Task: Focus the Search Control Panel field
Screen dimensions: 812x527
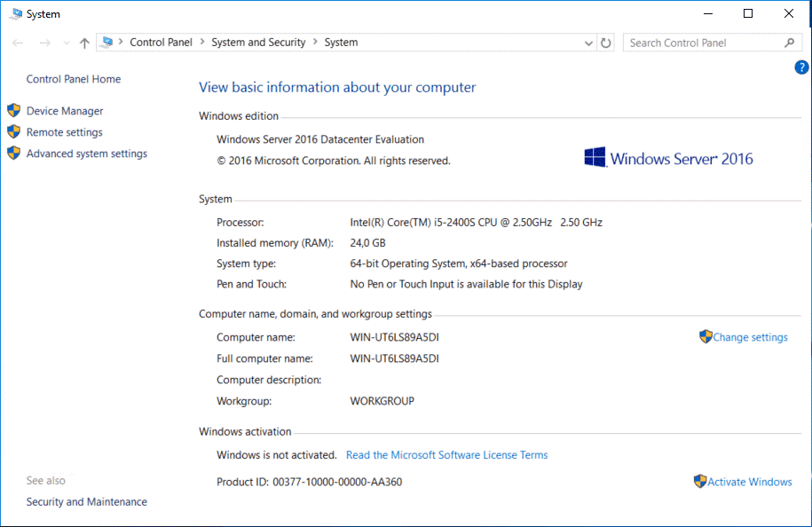Action: pyautogui.click(x=712, y=43)
